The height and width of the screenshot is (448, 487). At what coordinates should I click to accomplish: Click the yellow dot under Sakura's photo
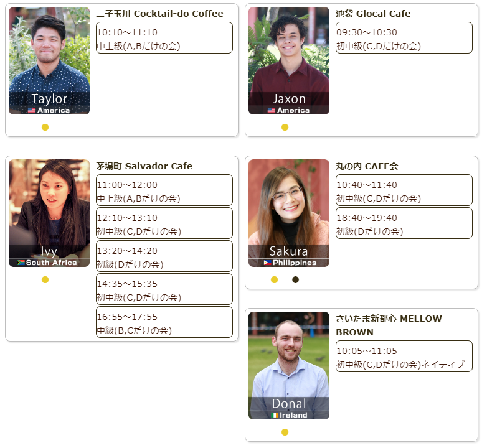pyautogui.click(x=274, y=280)
